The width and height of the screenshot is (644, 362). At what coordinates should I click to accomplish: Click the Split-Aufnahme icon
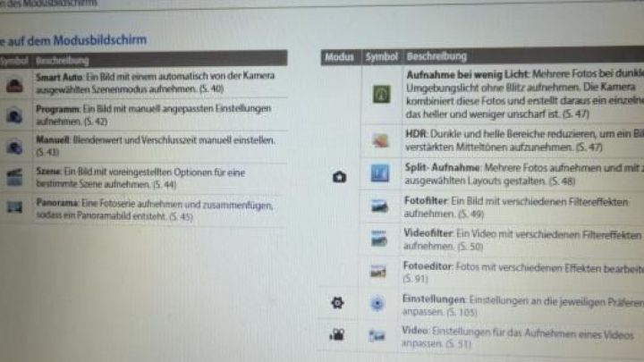379,173
